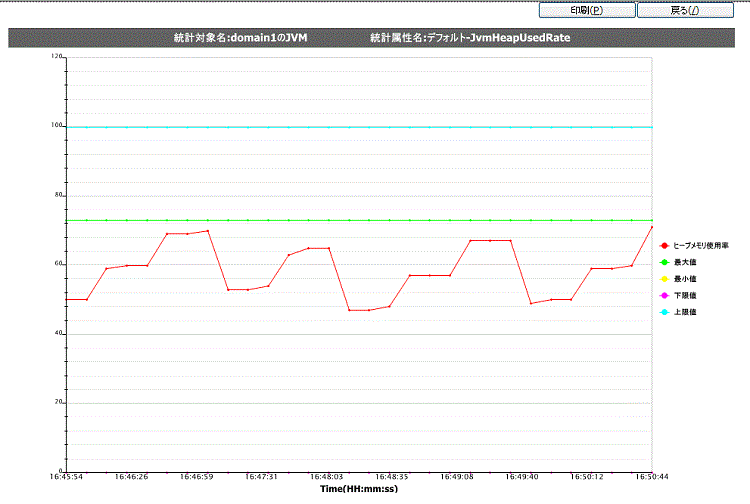
Task: Click the 100 value on the y-axis
Action: 55,126
